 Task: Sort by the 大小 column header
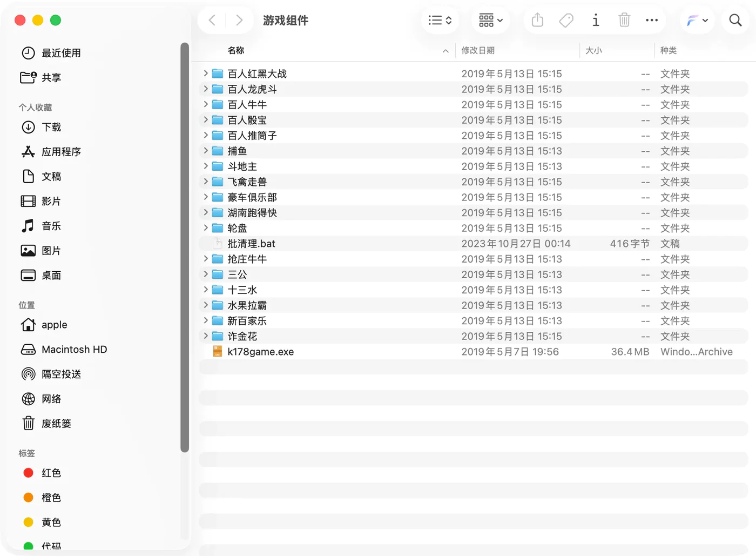point(593,50)
